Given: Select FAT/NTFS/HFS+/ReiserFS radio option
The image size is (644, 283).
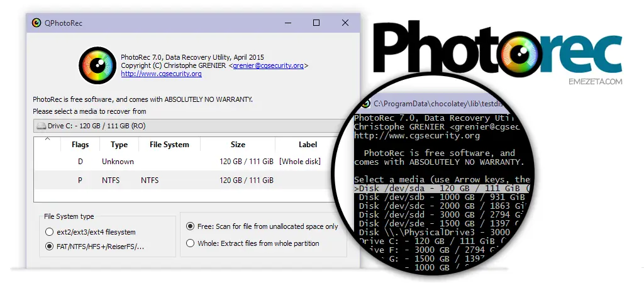Looking at the screenshot, I should coord(49,247).
